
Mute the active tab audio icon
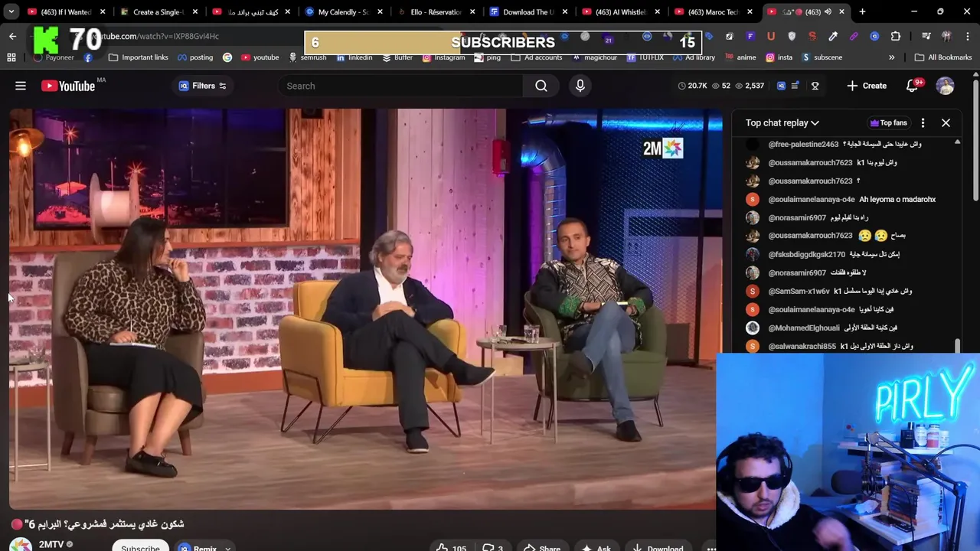[828, 11]
